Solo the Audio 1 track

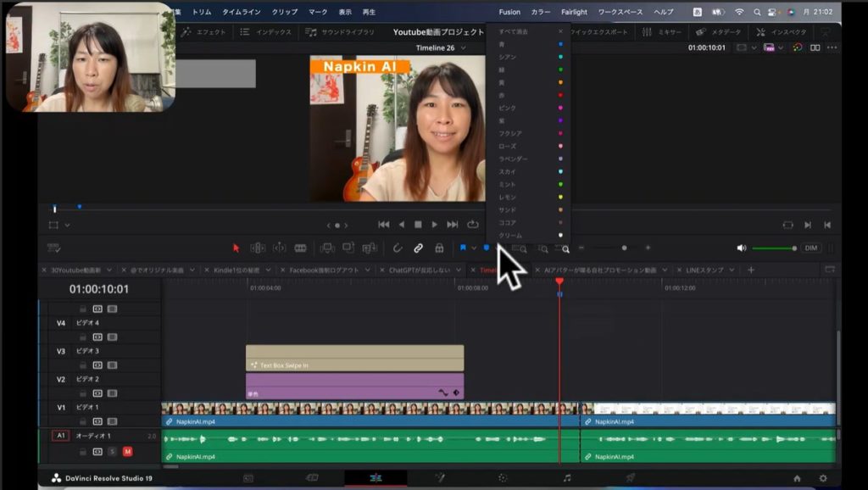[111, 451]
